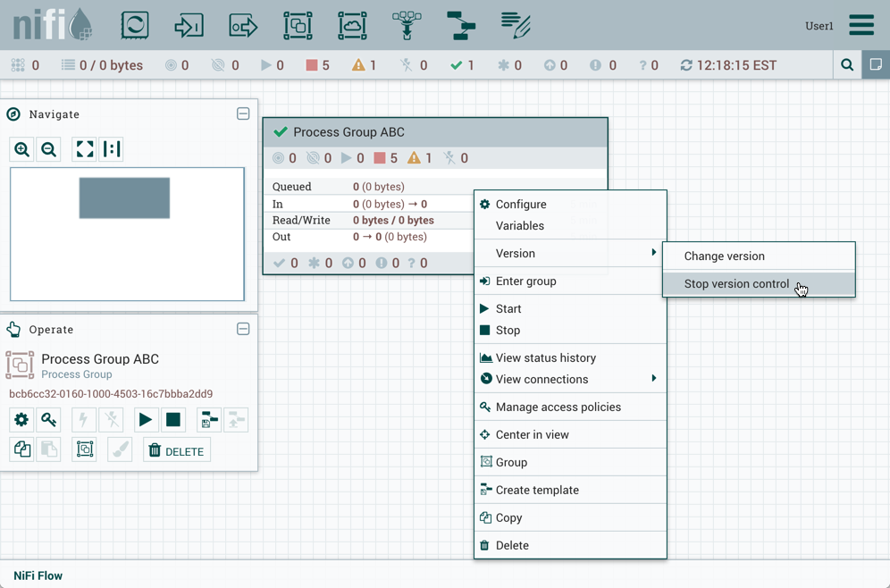Click the Output Port toolbar icon

pyautogui.click(x=243, y=25)
